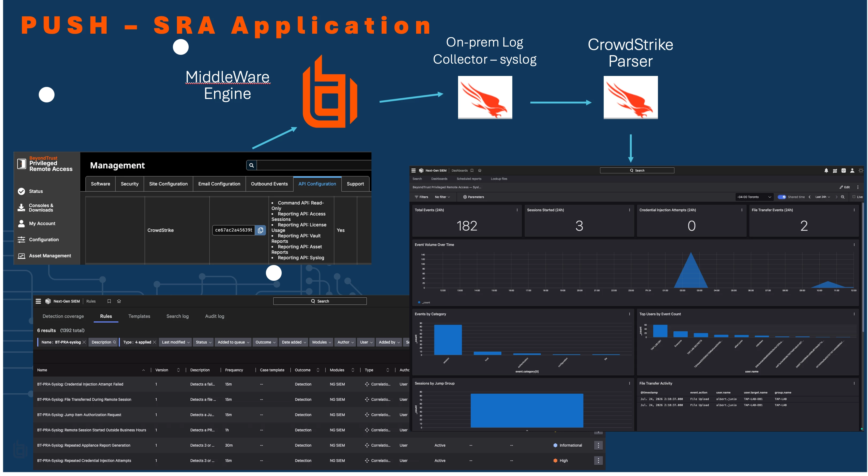Viewport: 868px width, 476px height.
Task: Click the home icon in the Rules window
Action: click(x=119, y=301)
